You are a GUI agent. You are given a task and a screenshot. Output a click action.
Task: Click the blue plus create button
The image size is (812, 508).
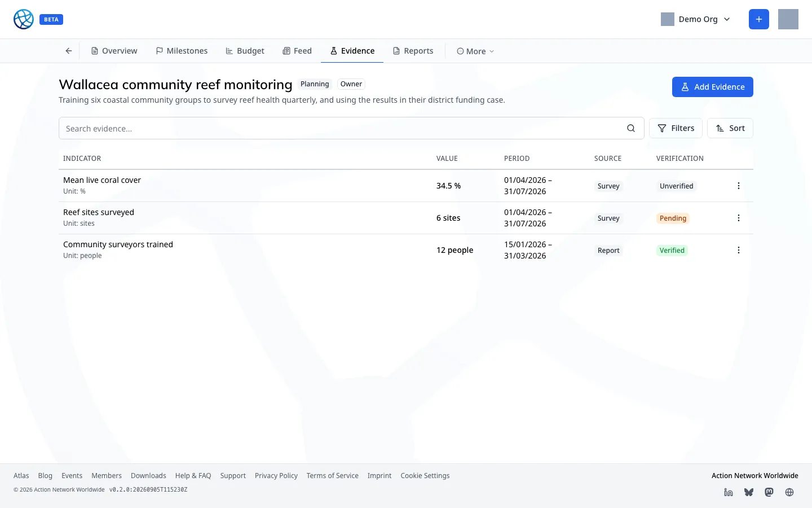[x=759, y=19]
